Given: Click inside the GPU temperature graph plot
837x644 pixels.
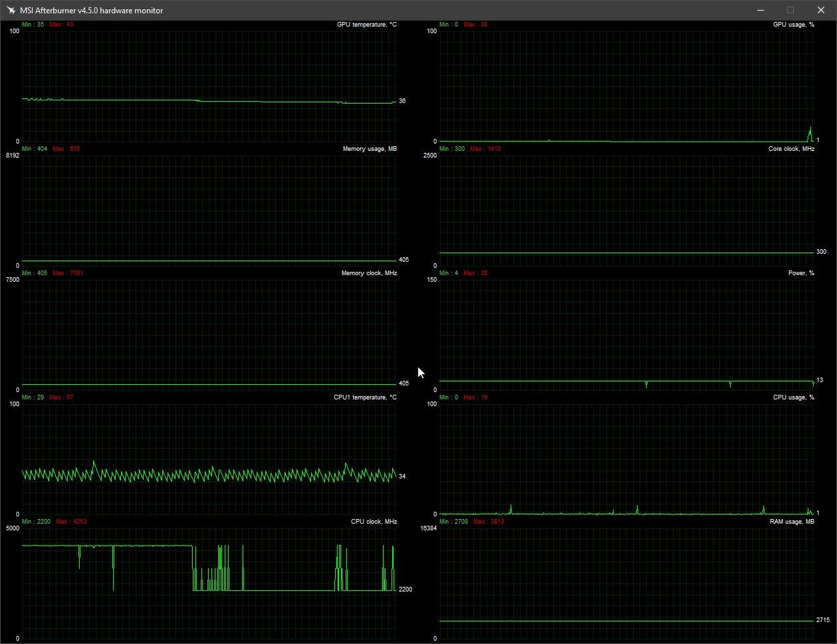Looking at the screenshot, I should click(209, 85).
